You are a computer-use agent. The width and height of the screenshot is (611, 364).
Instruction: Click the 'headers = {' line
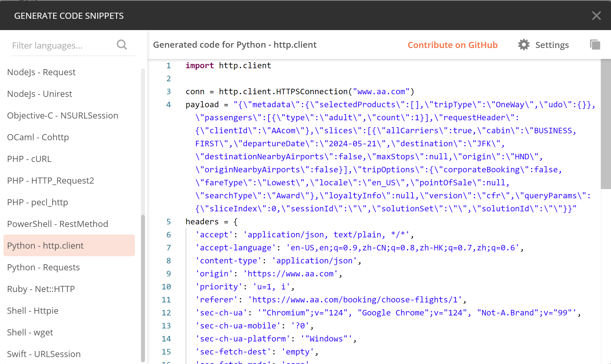(x=212, y=222)
